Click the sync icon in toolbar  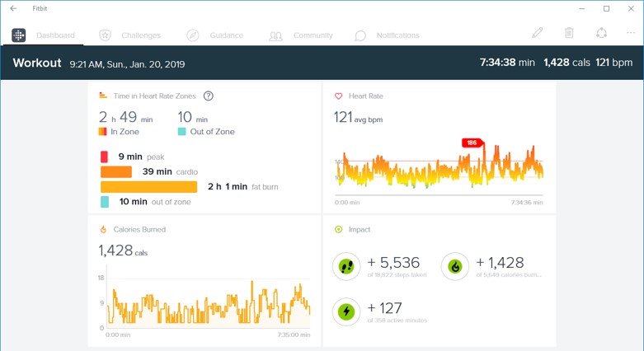[601, 33]
